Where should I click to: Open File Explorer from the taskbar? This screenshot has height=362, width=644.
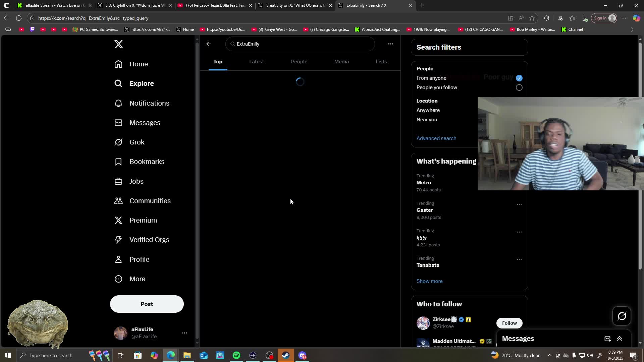point(187,355)
